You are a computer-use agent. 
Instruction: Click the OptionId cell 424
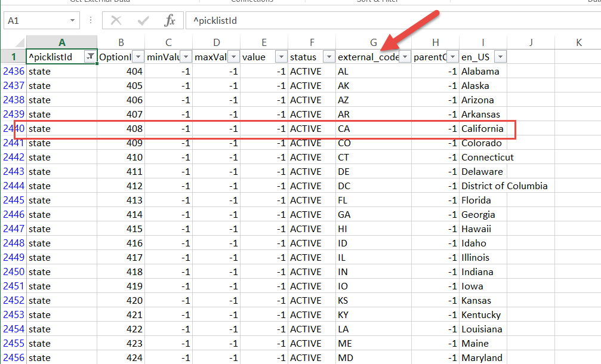(121, 357)
